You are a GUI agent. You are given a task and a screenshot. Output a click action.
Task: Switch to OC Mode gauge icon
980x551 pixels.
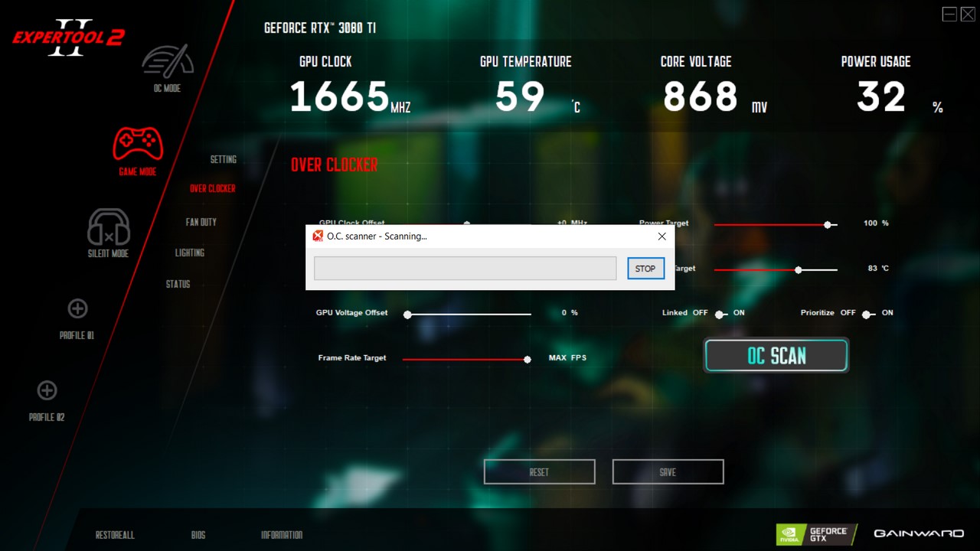pos(167,60)
